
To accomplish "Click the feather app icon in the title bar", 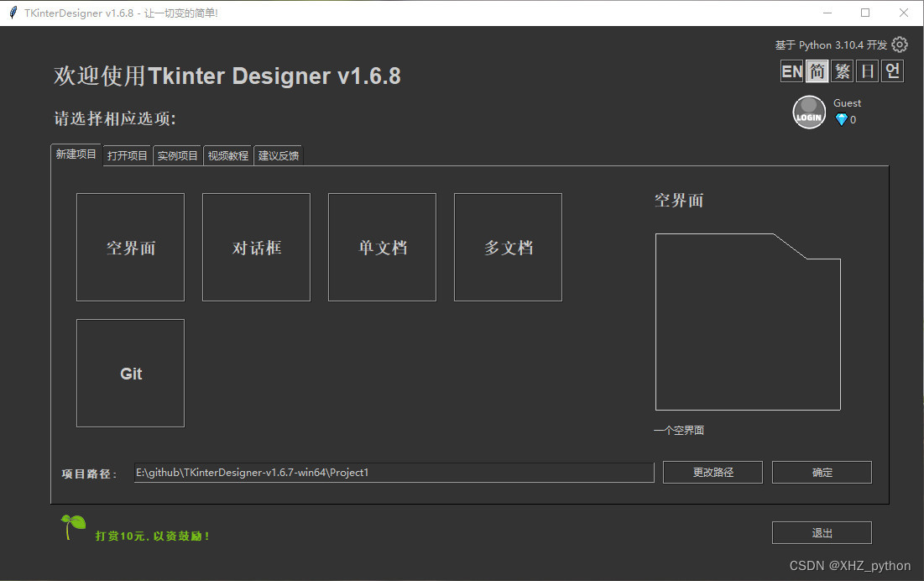I will 13,13.
